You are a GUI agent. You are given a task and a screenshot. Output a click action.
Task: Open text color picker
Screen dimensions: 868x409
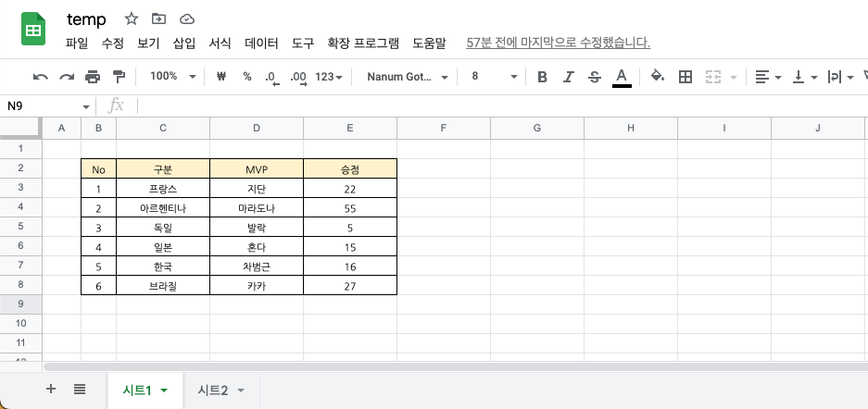tap(622, 78)
